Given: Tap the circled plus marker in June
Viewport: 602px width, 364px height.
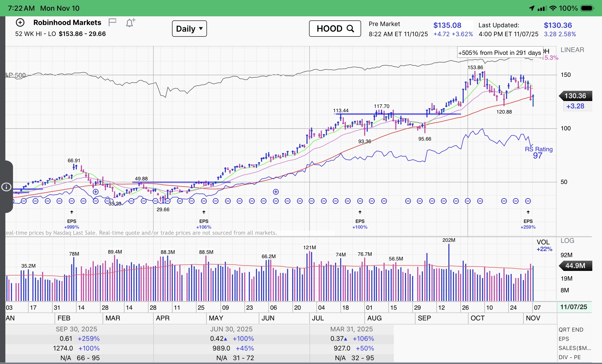Looking at the screenshot, I should tap(276, 192).
